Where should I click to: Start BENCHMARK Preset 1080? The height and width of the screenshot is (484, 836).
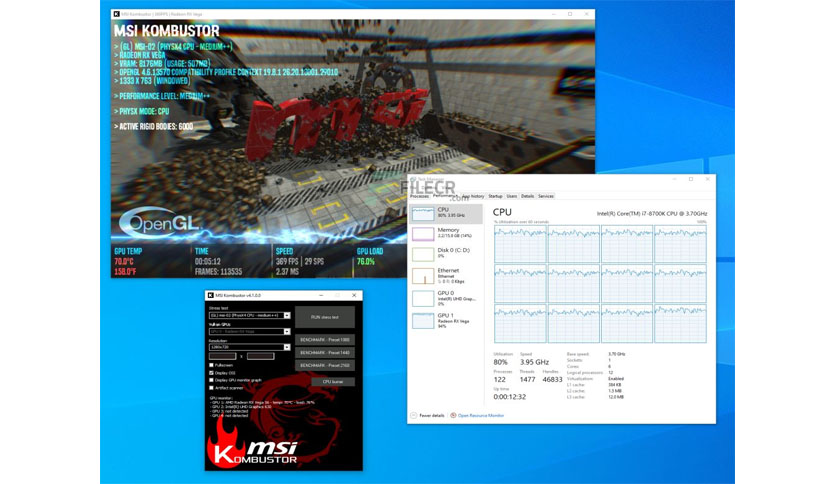click(325, 340)
